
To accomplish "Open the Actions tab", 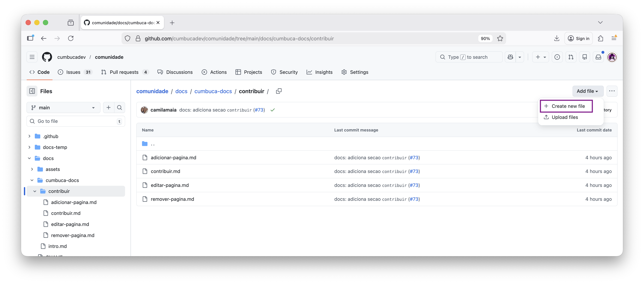I will tap(214, 72).
